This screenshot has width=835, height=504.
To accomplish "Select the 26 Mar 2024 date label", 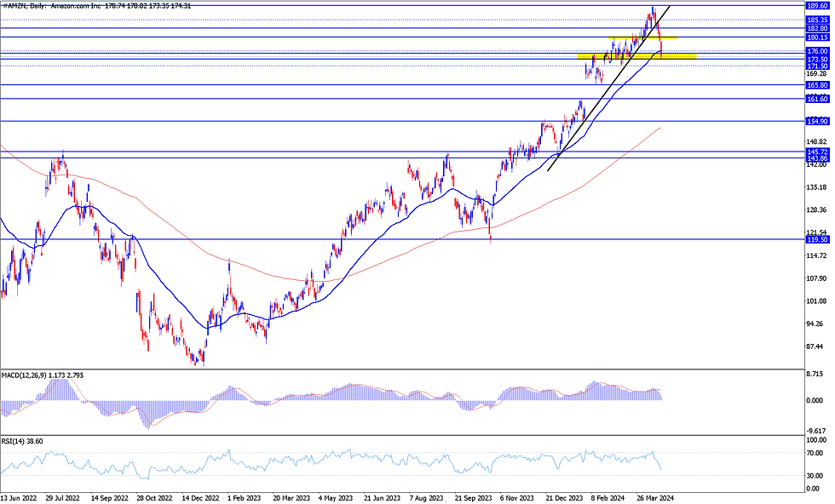I will pos(655,498).
